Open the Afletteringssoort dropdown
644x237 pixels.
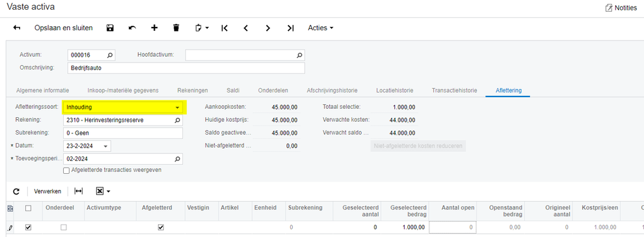177,108
